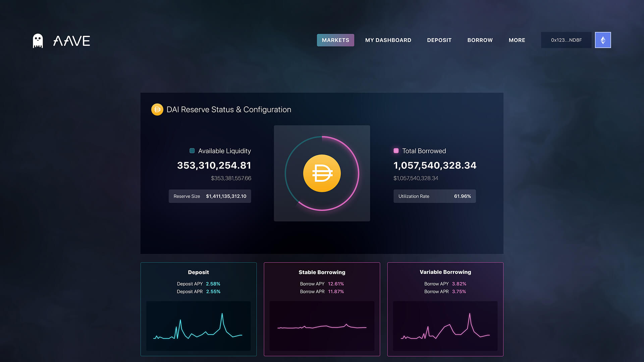Click the DAI icon beside the title
The width and height of the screenshot is (644, 362).
pos(157,109)
